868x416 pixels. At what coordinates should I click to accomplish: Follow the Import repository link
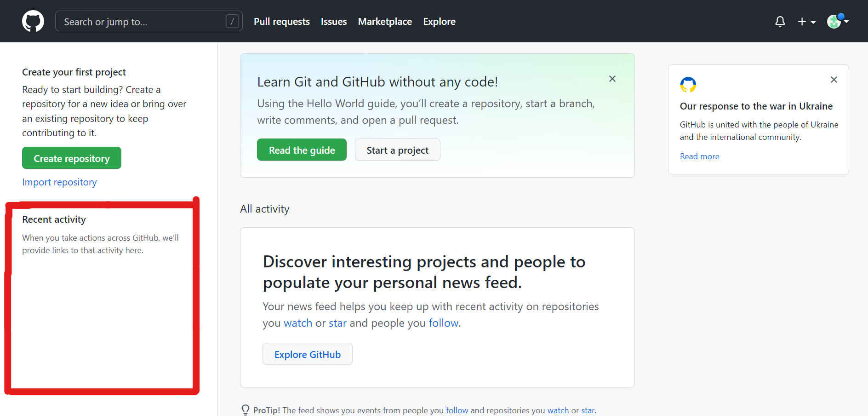coord(59,182)
